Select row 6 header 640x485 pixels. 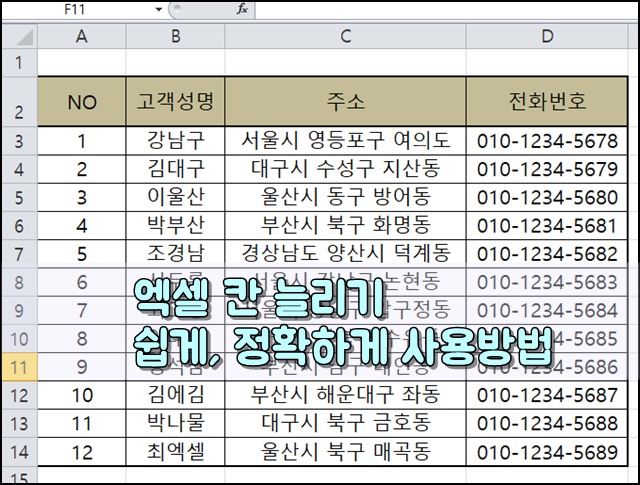[x=20, y=226]
